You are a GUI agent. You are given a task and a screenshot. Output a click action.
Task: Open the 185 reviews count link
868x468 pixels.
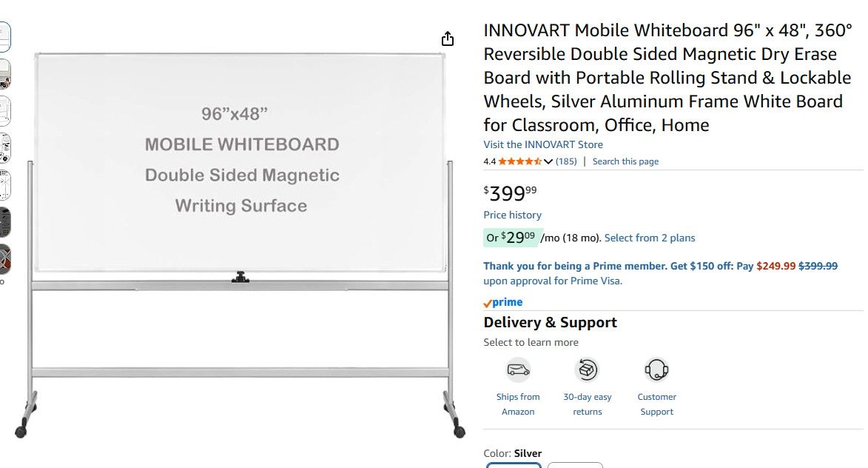pyautogui.click(x=566, y=161)
